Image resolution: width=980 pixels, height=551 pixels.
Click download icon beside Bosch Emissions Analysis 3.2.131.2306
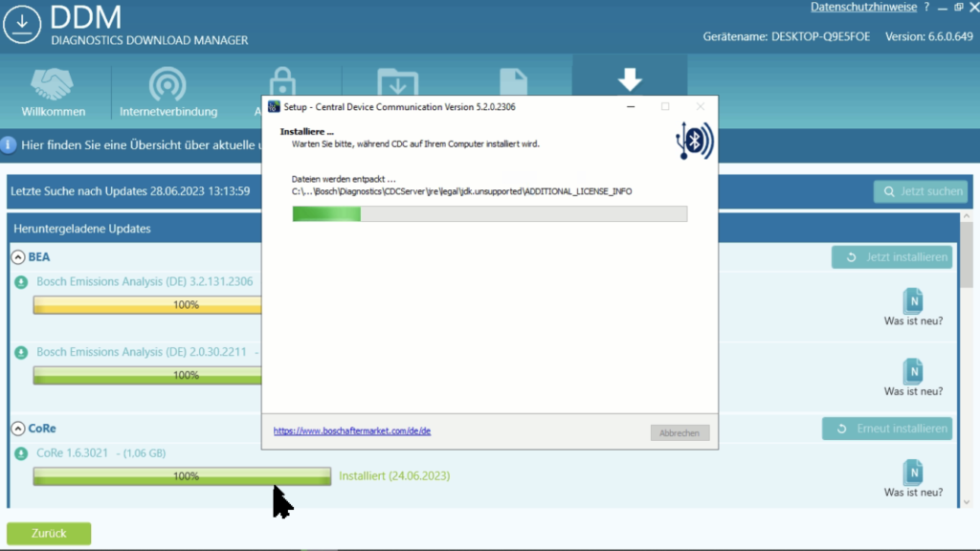[21, 282]
